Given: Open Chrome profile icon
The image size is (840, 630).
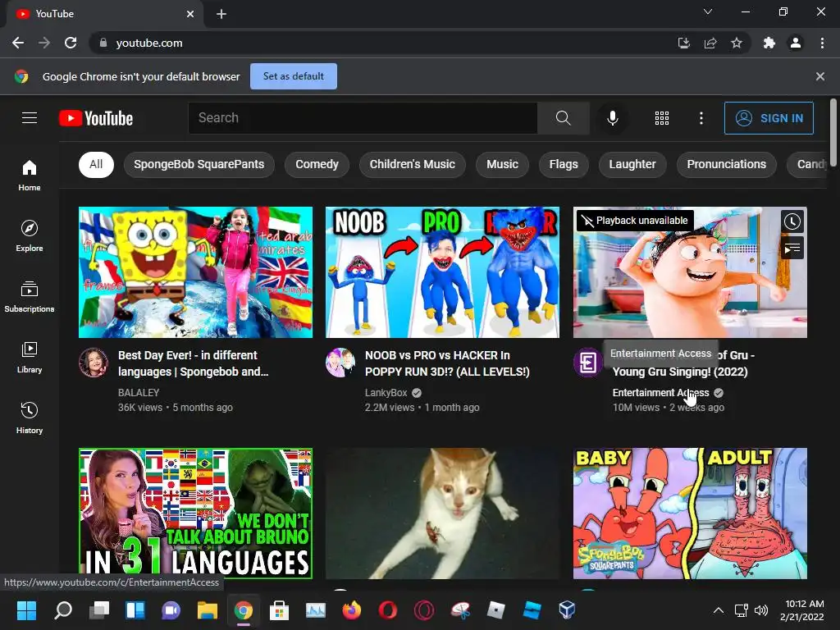Looking at the screenshot, I should [x=796, y=43].
